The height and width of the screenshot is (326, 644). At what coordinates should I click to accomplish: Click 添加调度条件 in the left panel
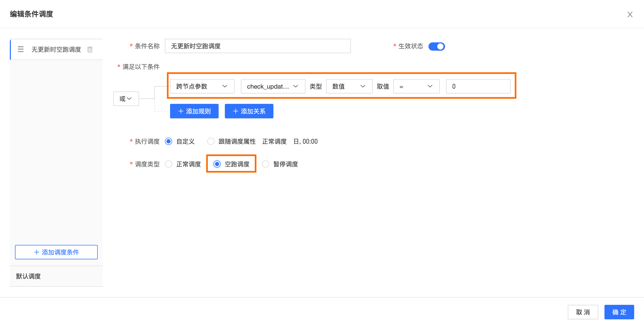(56, 252)
